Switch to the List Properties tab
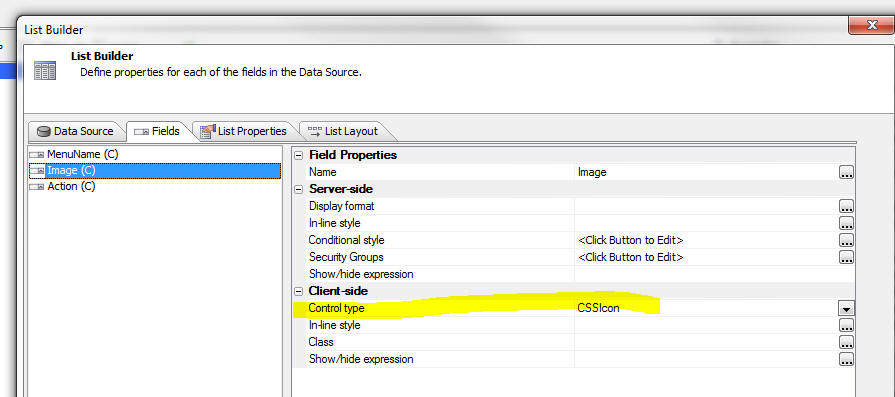The height and width of the screenshot is (397, 895). coord(244,131)
